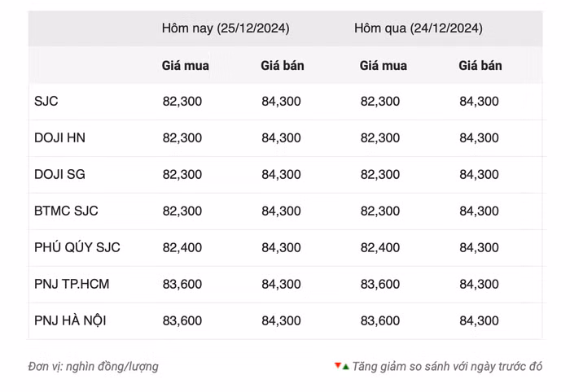Click yesterday's Giá mua column header
The width and height of the screenshot is (570, 392).
click(x=384, y=66)
